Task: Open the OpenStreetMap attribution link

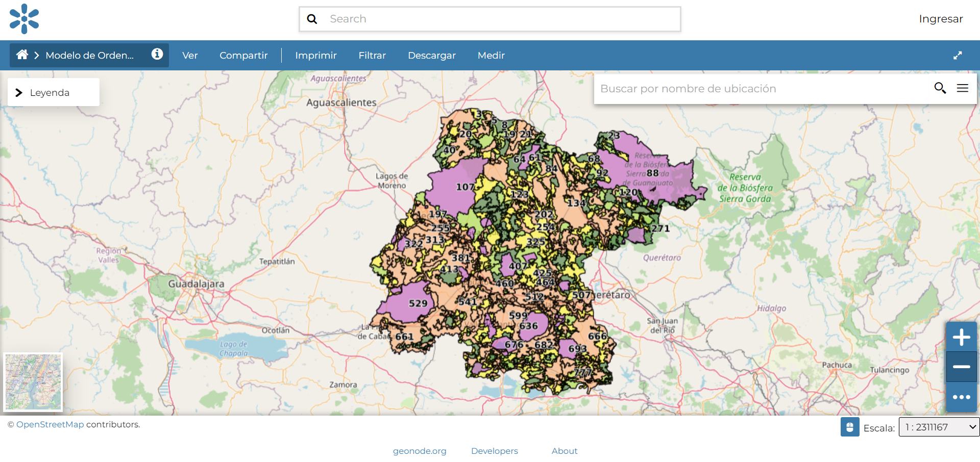Action: click(x=50, y=424)
